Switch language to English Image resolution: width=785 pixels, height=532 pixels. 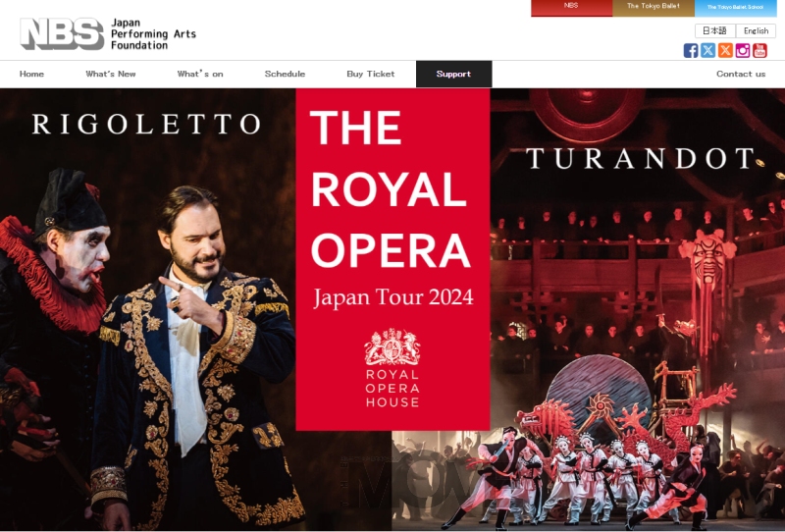[x=756, y=31]
